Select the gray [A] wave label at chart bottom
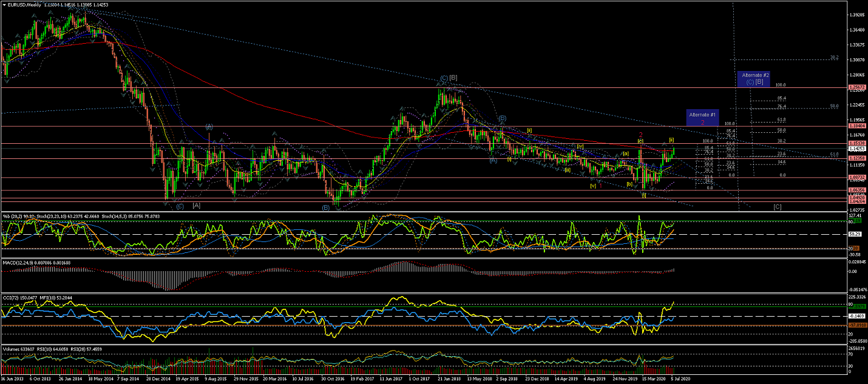 point(197,206)
